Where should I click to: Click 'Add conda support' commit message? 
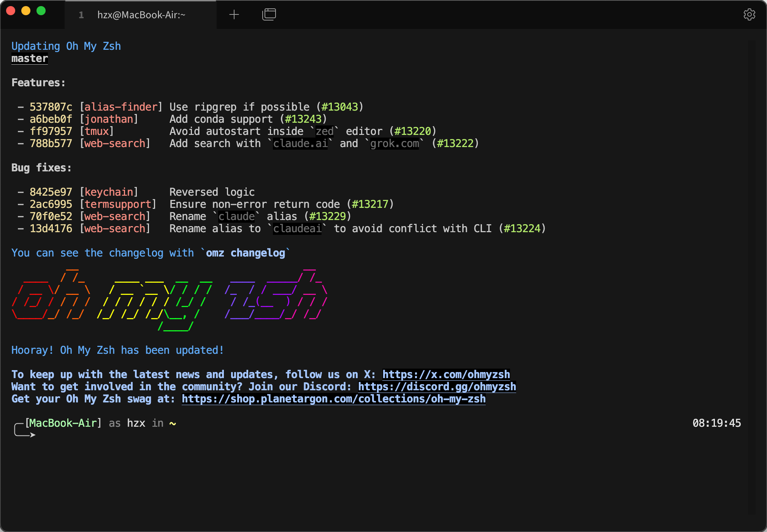221,119
